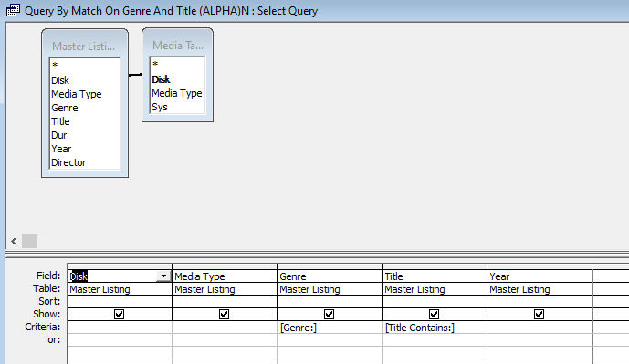Screen dimensions: 629x364
Task: Click the Master Listi... table header
Action: click(x=85, y=46)
